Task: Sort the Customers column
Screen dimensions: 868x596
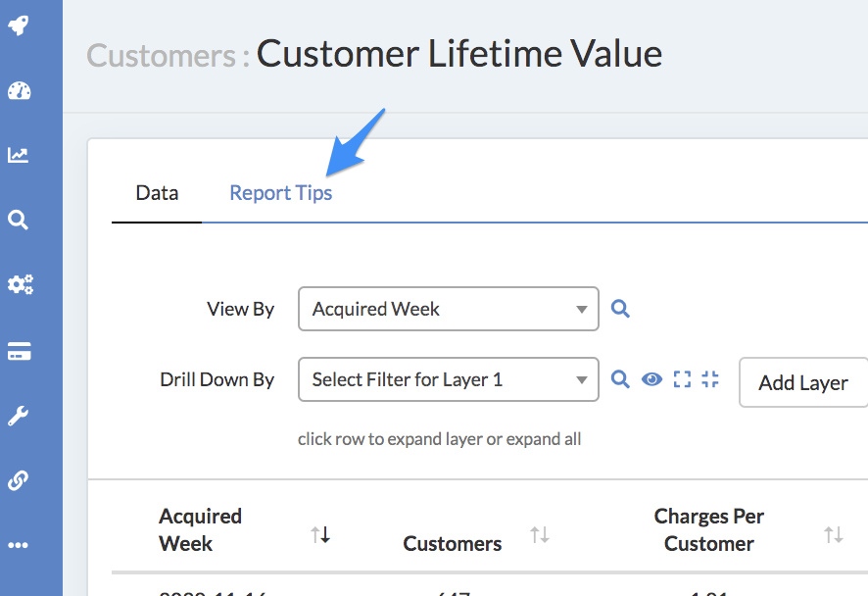Action: 539,534
